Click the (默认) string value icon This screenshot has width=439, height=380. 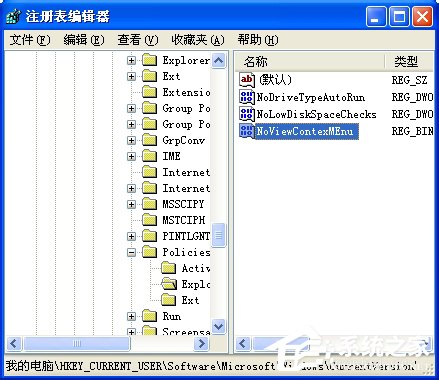pos(247,80)
